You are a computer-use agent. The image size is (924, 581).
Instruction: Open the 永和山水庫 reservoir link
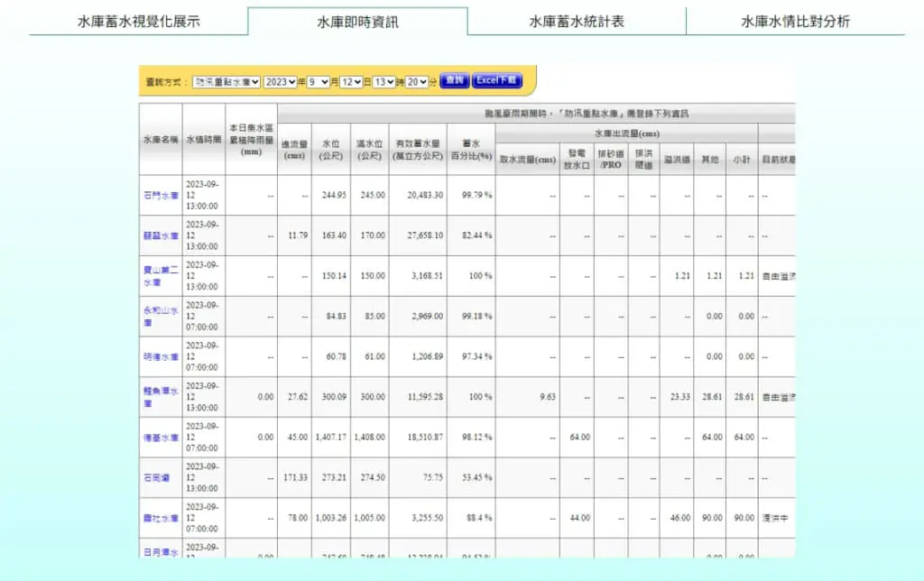coord(161,317)
